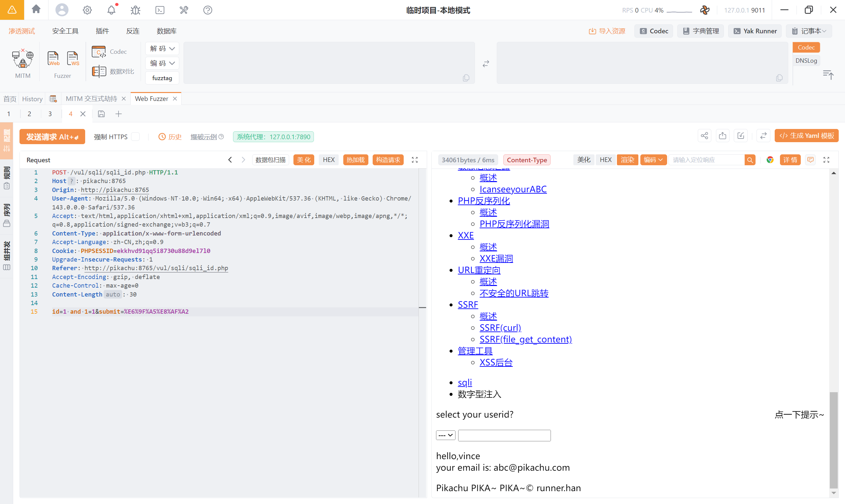Image resolution: width=845 pixels, height=504 pixels.
Task: Open the 安全工具 menu
Action: 65,31
